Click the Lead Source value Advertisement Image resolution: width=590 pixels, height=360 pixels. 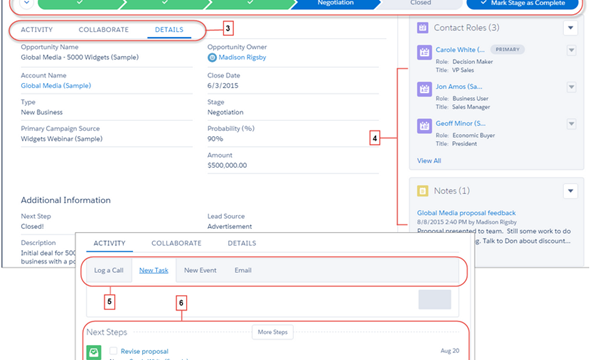click(x=230, y=226)
